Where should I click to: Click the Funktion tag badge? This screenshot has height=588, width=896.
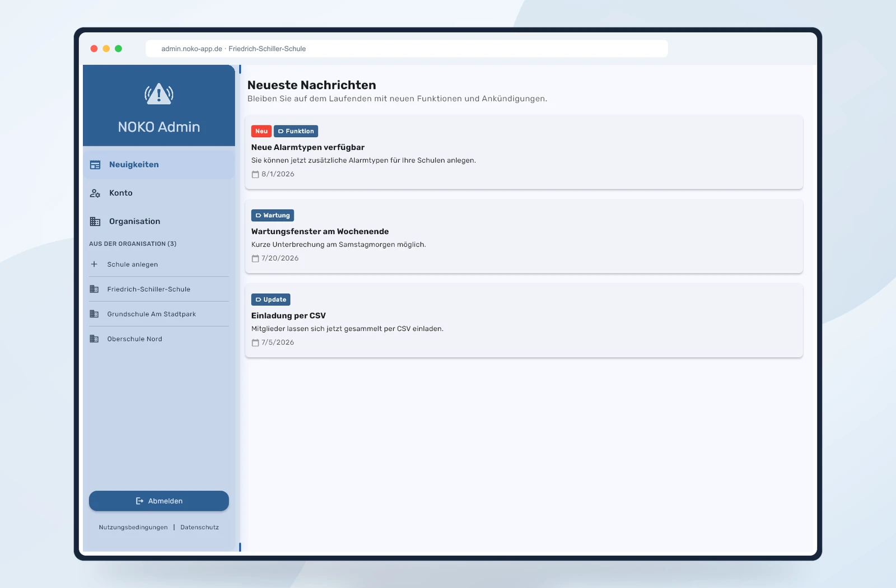[296, 131]
